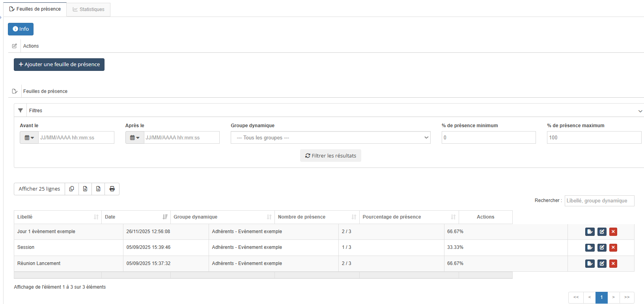Open the Afficher 25 lignes menu

point(39,189)
